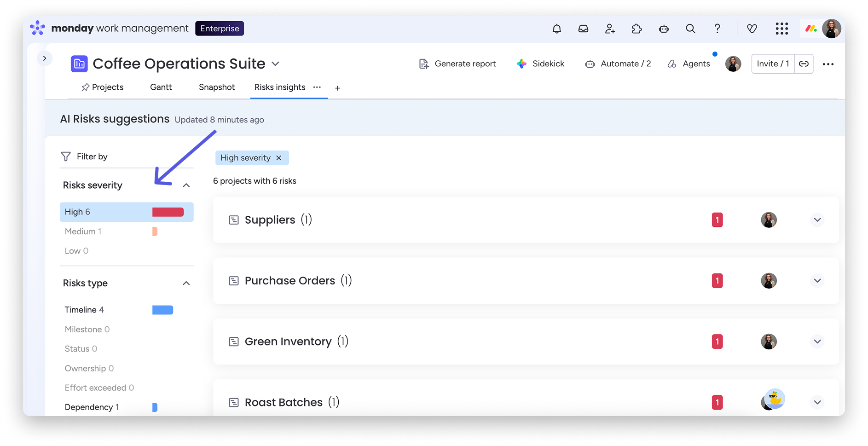Click the Roast Batches duck avatar
The width and height of the screenshot is (868, 446).
click(775, 398)
